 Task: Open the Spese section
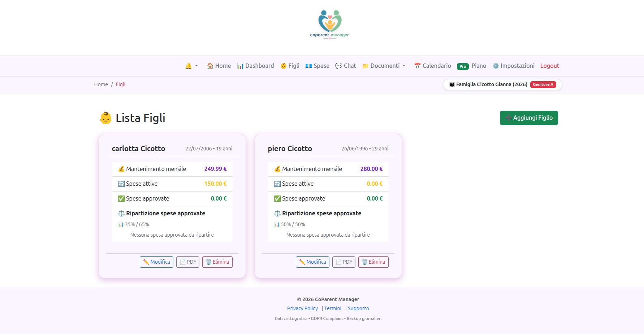pos(317,66)
